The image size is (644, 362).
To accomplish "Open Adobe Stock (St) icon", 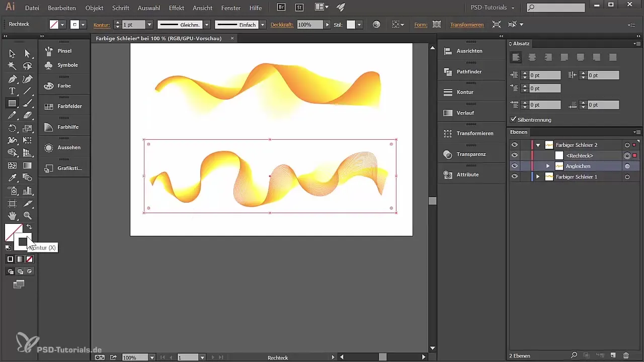I will click(x=299, y=7).
